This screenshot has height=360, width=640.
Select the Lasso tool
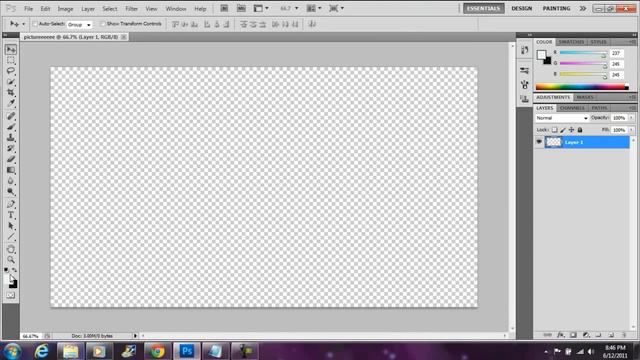click(11, 71)
